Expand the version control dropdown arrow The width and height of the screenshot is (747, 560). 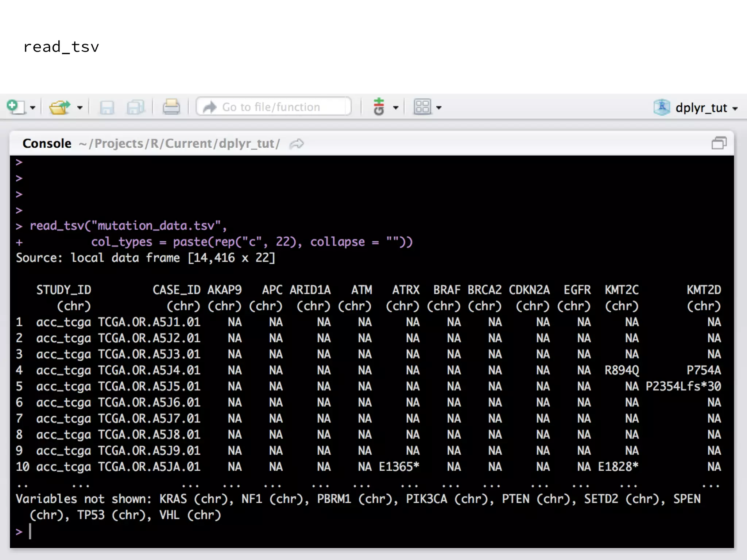point(395,108)
